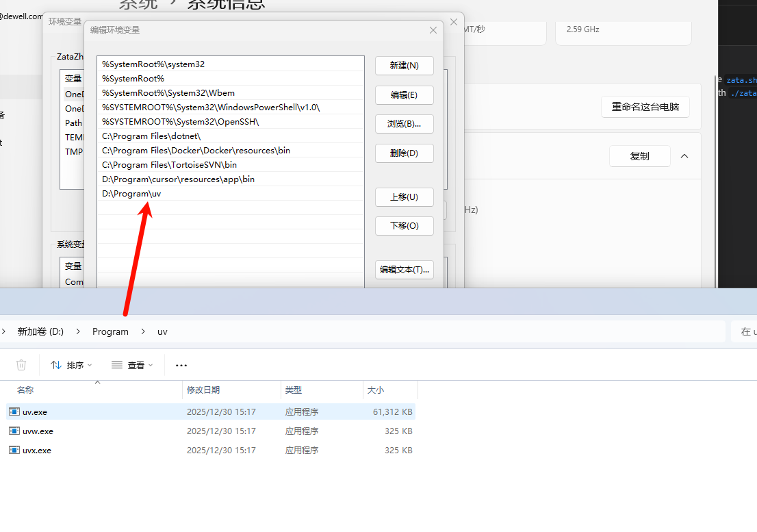Click the 编辑文本(T)... button
The image size is (757, 532).
click(x=404, y=270)
